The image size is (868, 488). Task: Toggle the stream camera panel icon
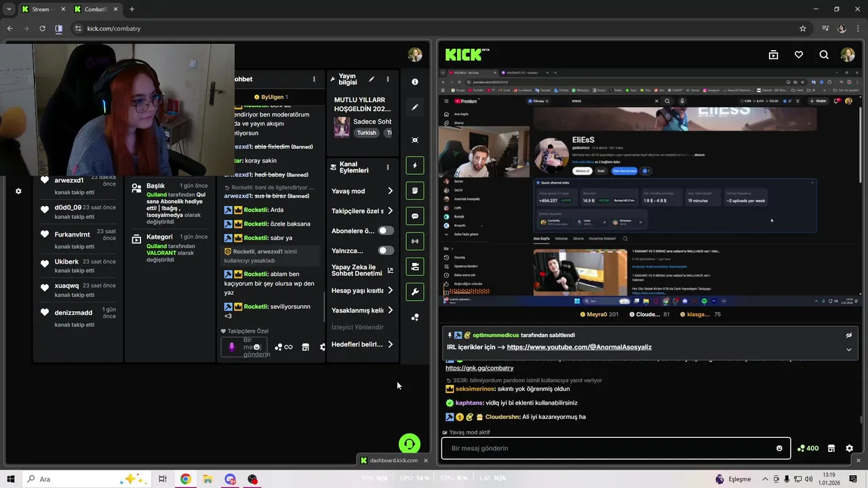(x=415, y=266)
